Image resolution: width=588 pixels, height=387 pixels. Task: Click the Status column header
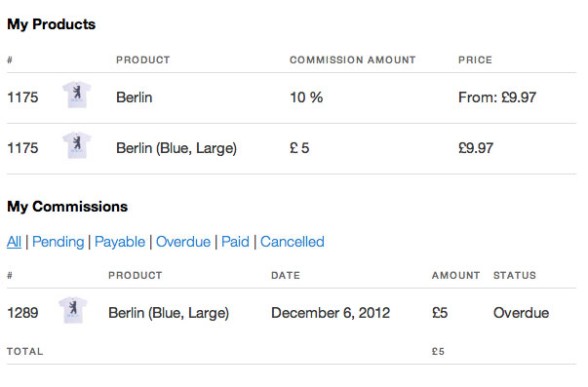tap(515, 275)
